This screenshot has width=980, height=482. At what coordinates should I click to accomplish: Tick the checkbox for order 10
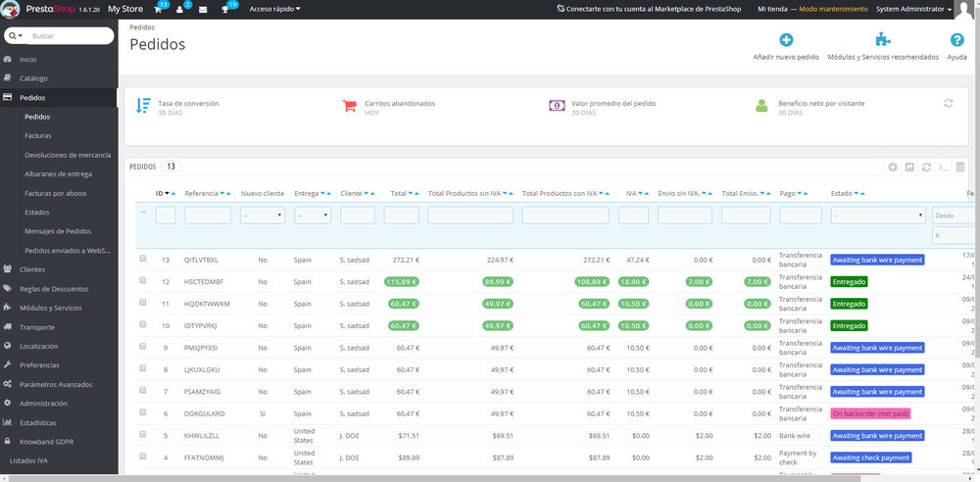click(x=143, y=324)
